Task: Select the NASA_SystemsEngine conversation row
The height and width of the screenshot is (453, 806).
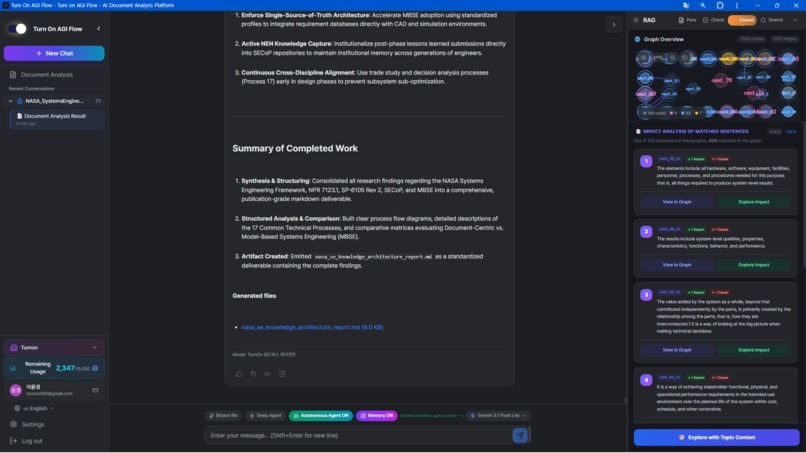Action: [54, 101]
